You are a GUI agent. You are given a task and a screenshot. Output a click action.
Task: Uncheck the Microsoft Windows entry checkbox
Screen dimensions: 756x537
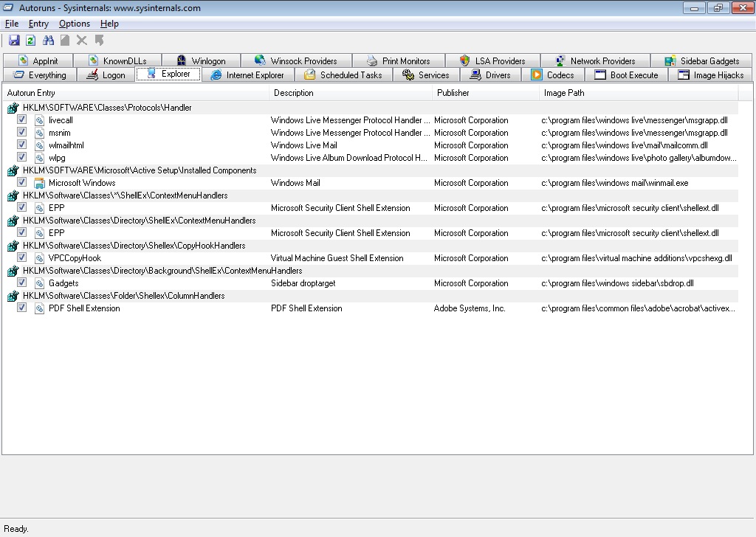[x=21, y=182]
